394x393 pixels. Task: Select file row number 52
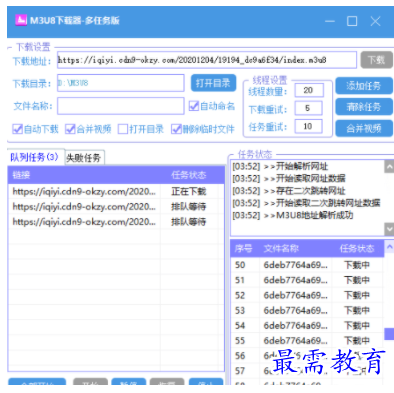click(307, 295)
